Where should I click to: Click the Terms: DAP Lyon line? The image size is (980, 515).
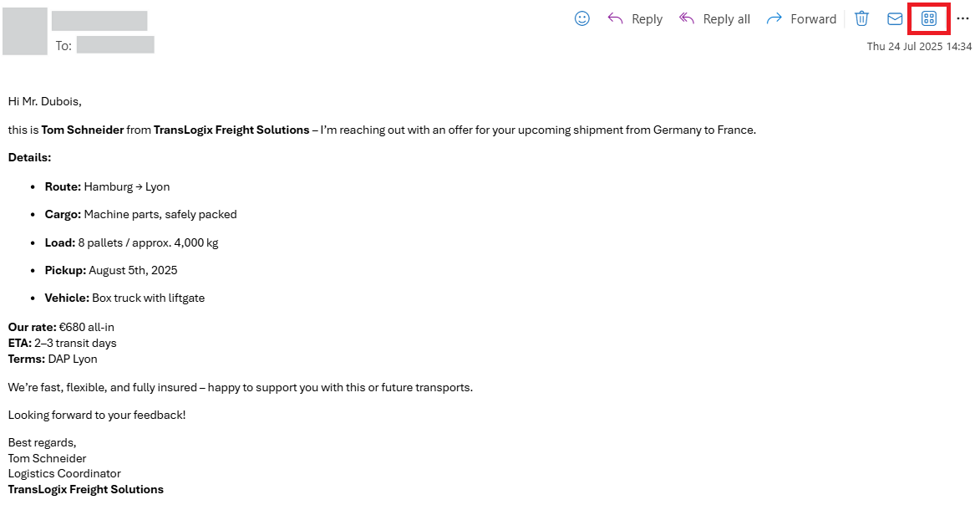pos(53,359)
